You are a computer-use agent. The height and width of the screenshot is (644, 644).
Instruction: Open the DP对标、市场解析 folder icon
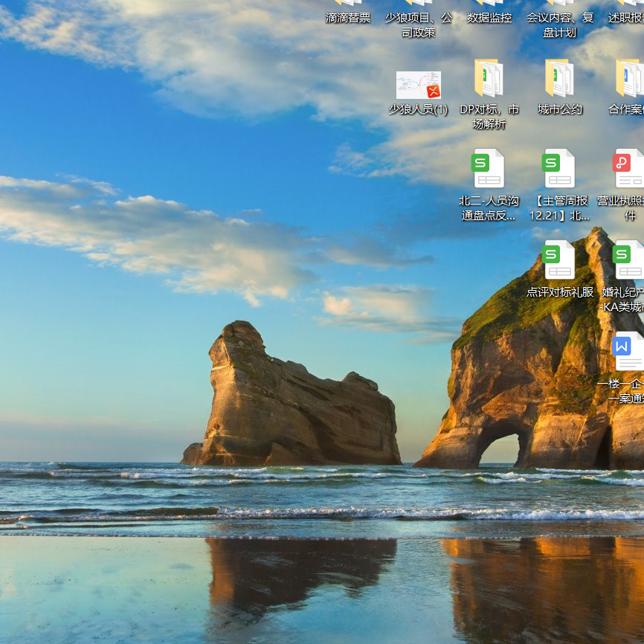[489, 78]
